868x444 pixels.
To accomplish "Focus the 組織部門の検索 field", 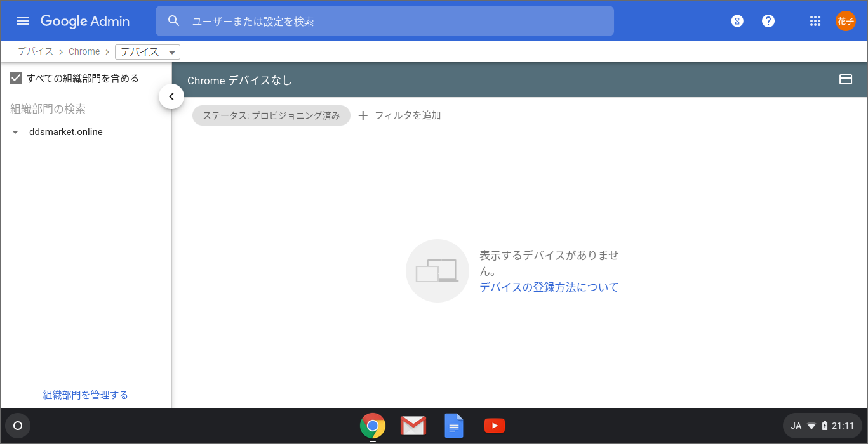I will pos(83,109).
